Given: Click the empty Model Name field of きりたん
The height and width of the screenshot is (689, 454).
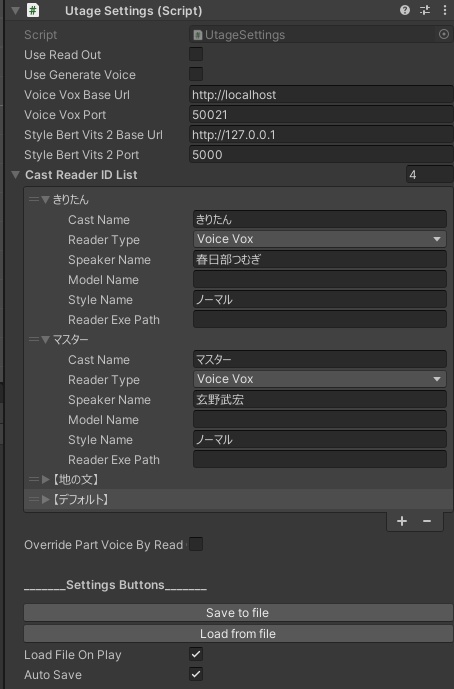Looking at the screenshot, I should click(320, 279).
